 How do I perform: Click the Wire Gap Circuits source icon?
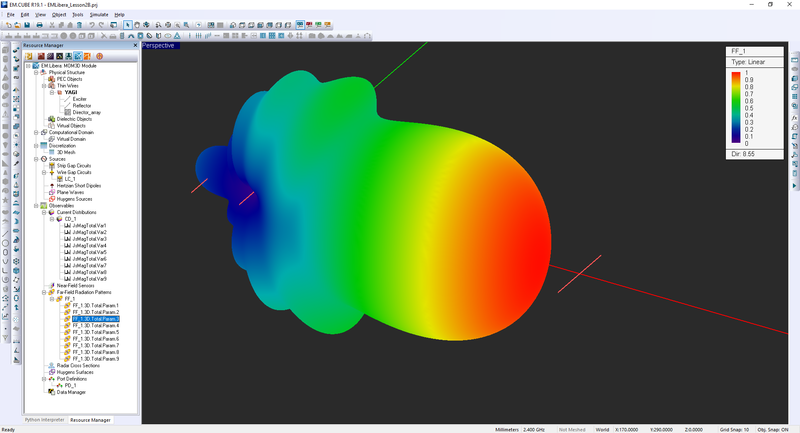(x=51, y=172)
